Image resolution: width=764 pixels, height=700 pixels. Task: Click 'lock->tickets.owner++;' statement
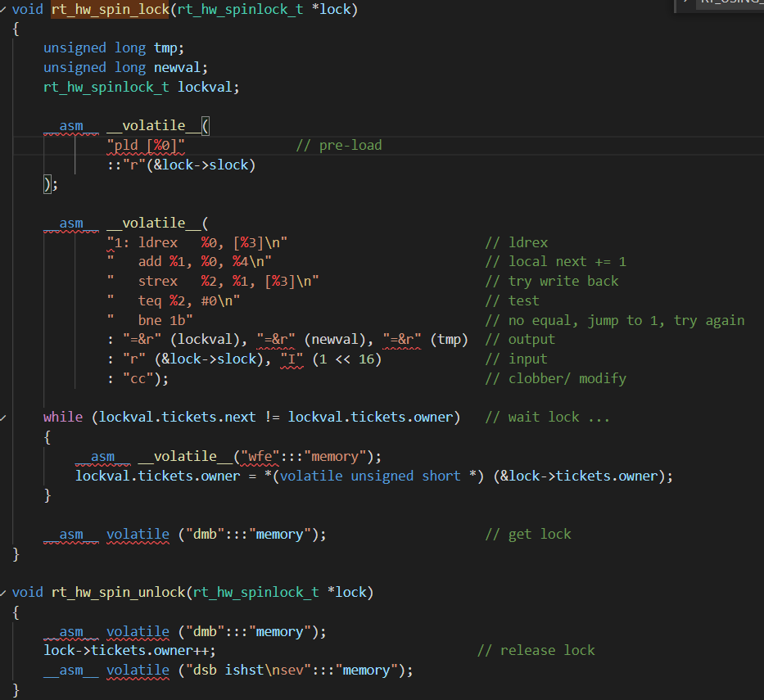click(129, 651)
